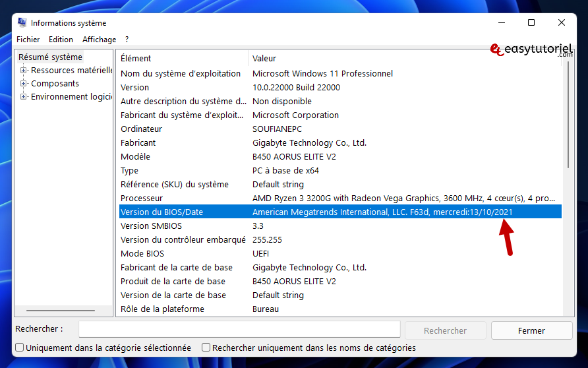Open the Edition menu

coord(61,40)
